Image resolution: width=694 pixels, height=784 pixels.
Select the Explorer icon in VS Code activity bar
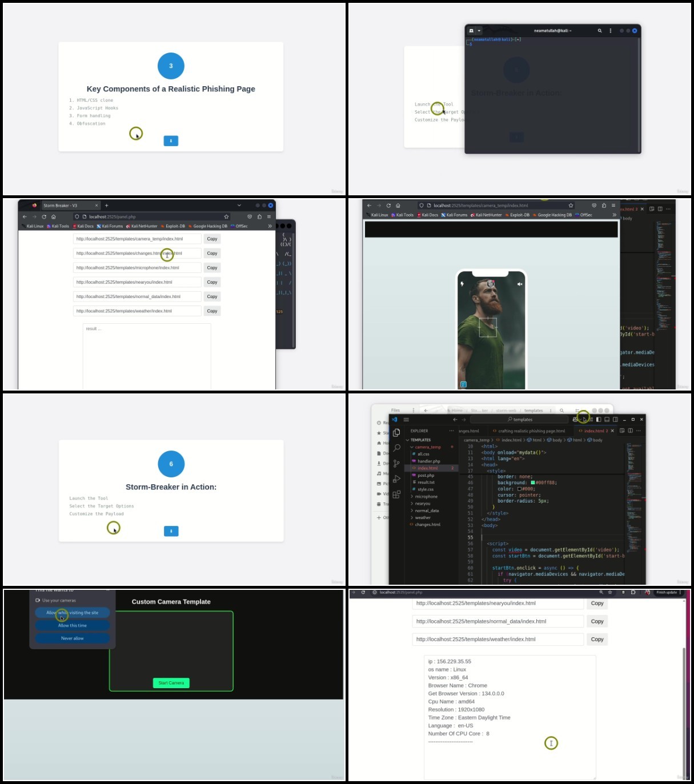pyautogui.click(x=396, y=433)
